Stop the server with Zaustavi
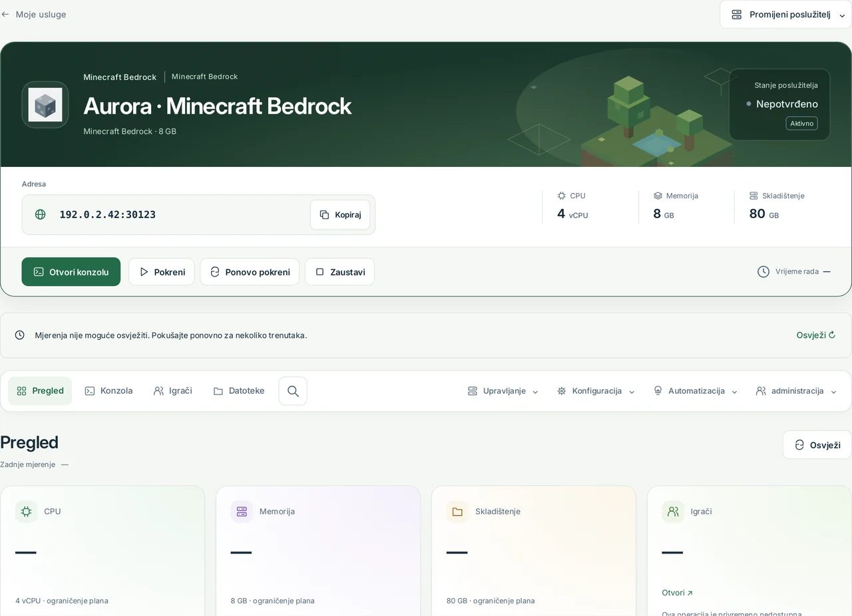 [339, 271]
